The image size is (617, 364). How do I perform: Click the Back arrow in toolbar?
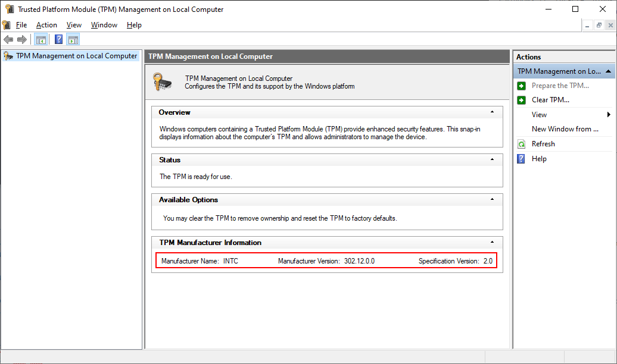pos(8,40)
